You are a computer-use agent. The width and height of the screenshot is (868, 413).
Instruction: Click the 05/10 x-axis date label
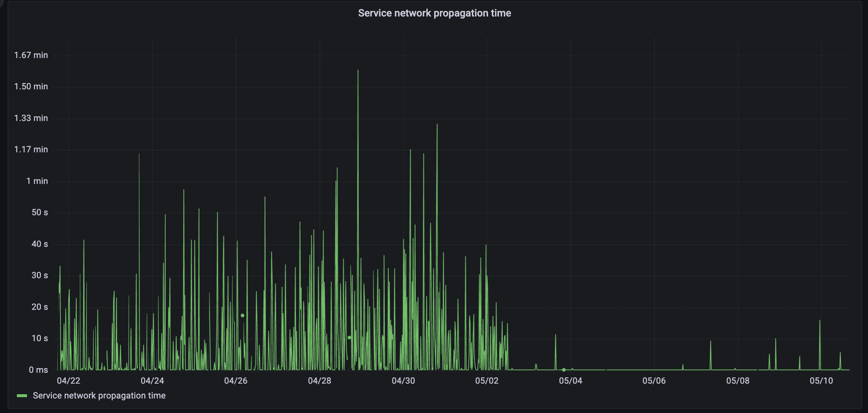tap(821, 381)
